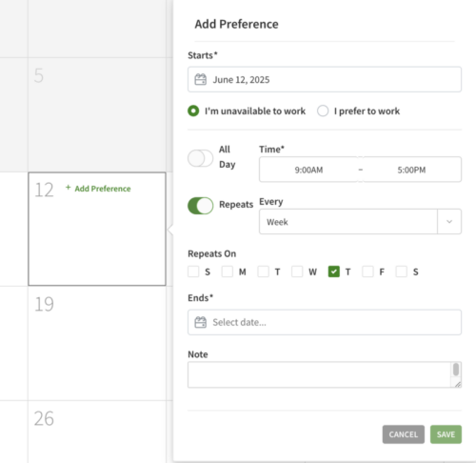Screen dimensions: 476x463
Task: Uncheck the Thursday repeat checkbox
Action: (x=333, y=272)
